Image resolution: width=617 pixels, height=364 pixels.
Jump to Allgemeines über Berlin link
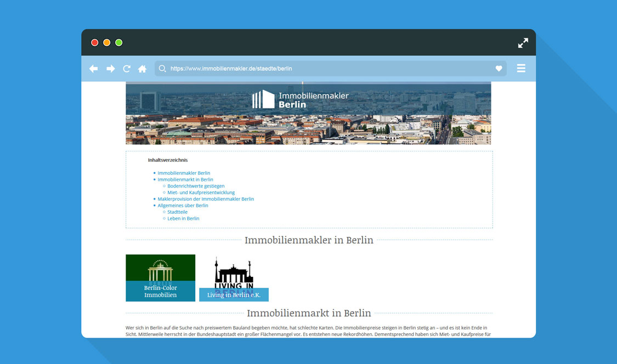[183, 206]
